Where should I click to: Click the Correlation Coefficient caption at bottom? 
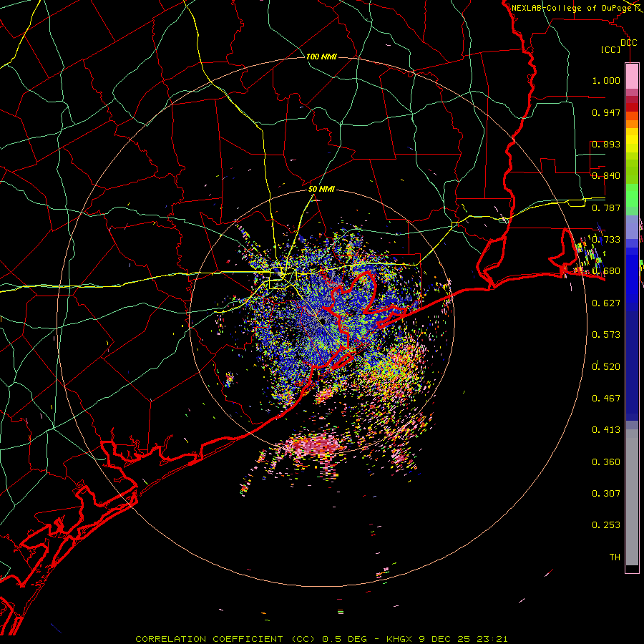click(321, 639)
